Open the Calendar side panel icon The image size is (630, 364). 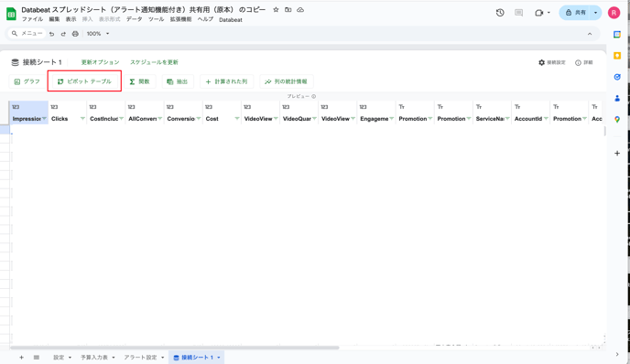point(617,35)
